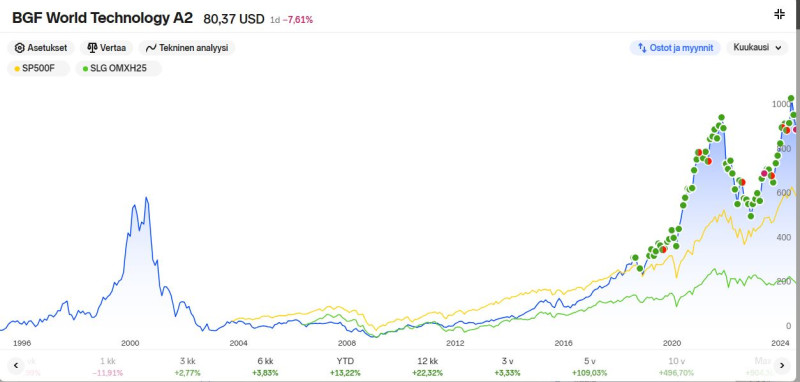Click the pink trade marker on the chart
The width and height of the screenshot is (800, 382).
click(764, 173)
